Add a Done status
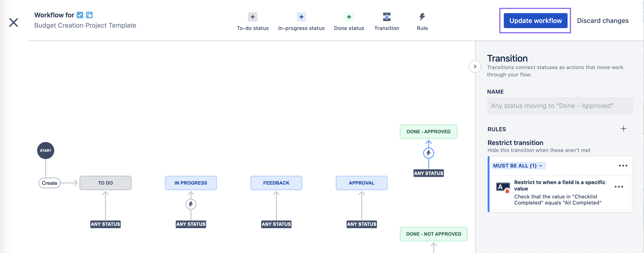The image size is (644, 253). (349, 17)
